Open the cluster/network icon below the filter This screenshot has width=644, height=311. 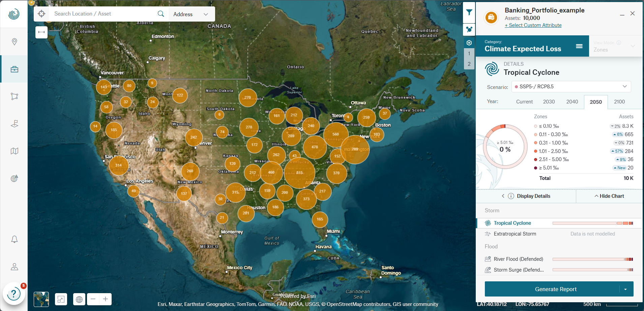coord(469,29)
